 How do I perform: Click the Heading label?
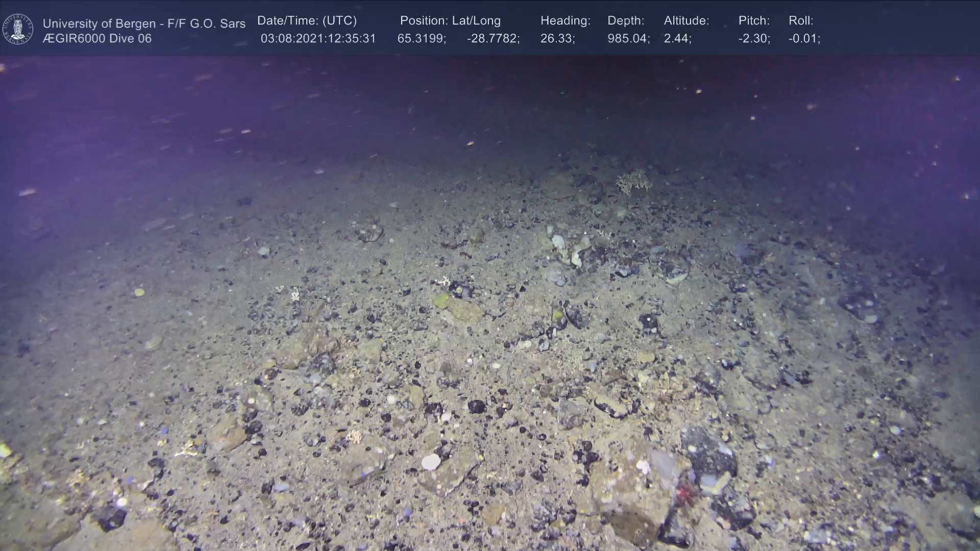(565, 20)
